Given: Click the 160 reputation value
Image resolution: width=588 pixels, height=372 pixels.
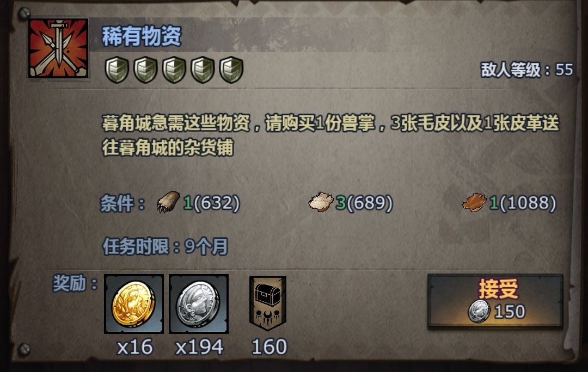Looking at the screenshot, I should pos(269,346).
